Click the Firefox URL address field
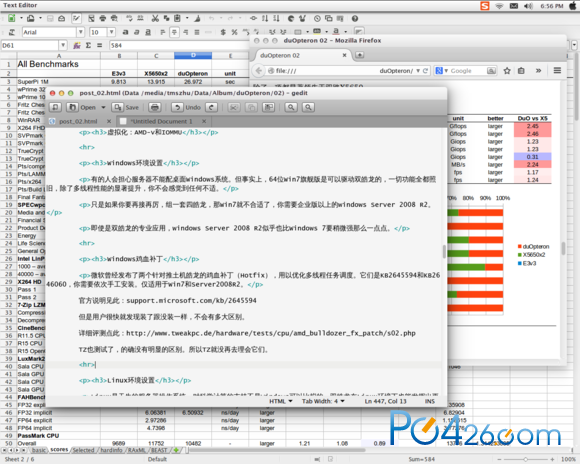The height and width of the screenshot is (464, 580). point(348,70)
